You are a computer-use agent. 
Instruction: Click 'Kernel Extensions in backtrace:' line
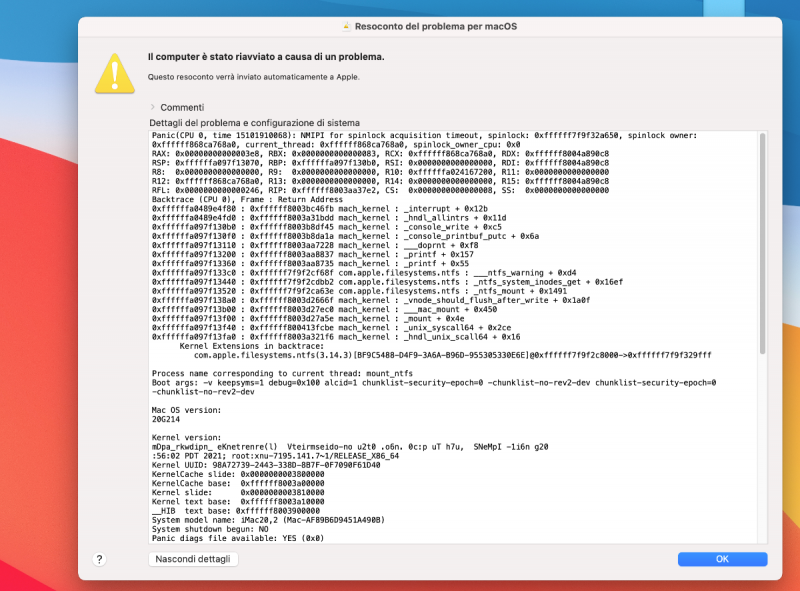[252, 346]
